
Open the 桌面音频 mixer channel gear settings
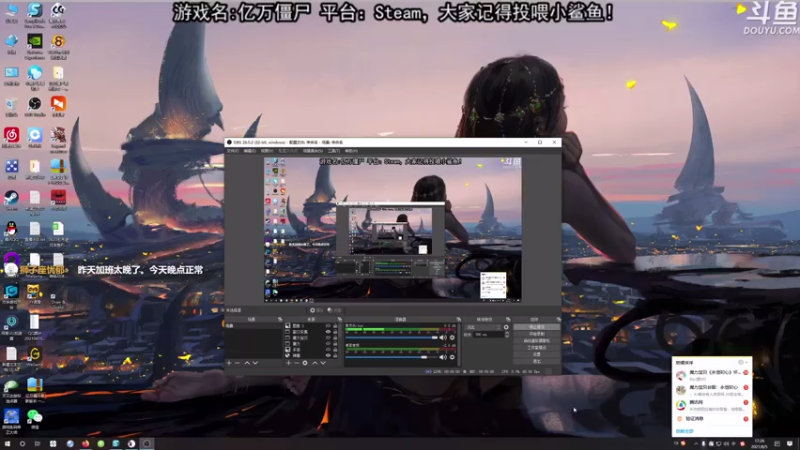[x=452, y=357]
